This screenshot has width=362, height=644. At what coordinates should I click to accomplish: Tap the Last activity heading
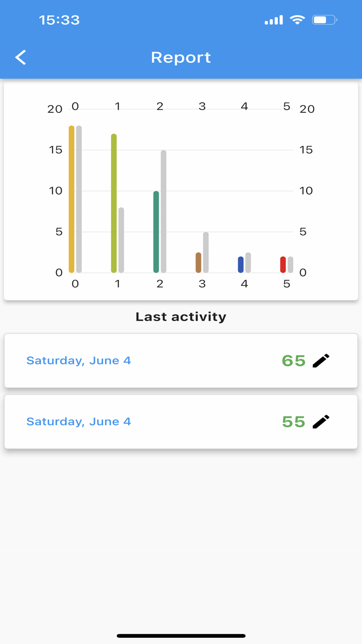[x=180, y=316]
